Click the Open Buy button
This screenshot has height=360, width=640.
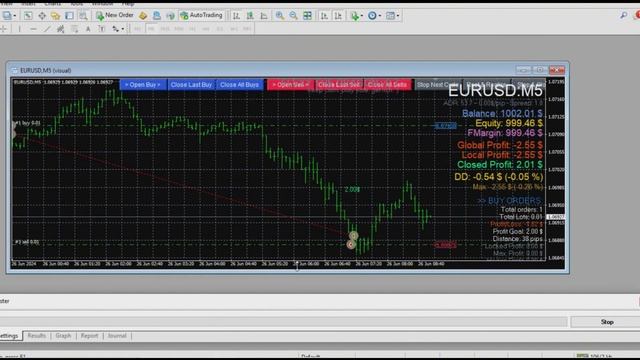(143, 84)
